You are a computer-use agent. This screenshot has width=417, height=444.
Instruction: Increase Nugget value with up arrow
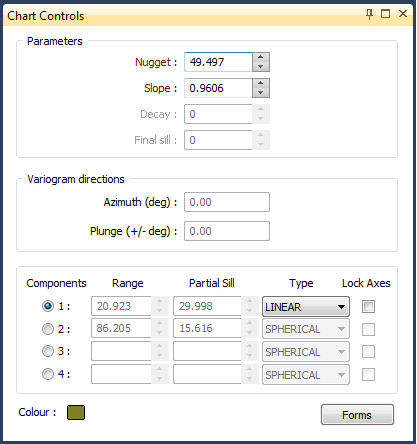point(261,57)
